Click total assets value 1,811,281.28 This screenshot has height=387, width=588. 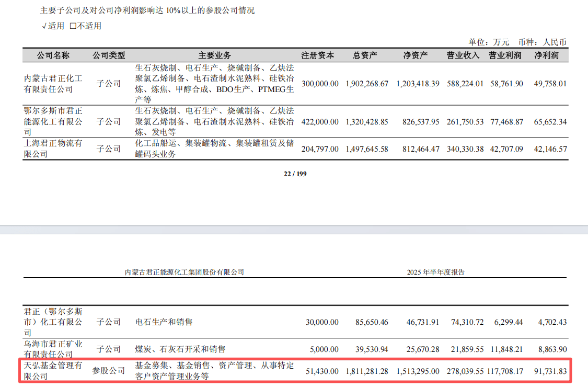(x=367, y=371)
